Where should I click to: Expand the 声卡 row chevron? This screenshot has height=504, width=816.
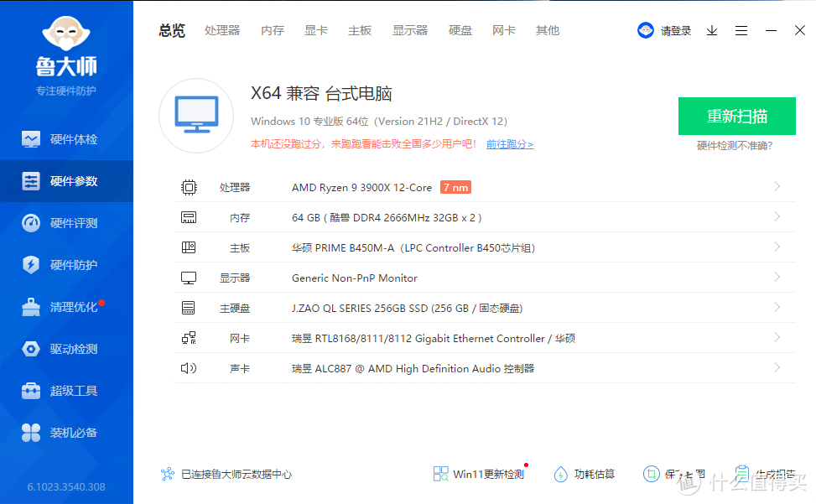tap(777, 367)
